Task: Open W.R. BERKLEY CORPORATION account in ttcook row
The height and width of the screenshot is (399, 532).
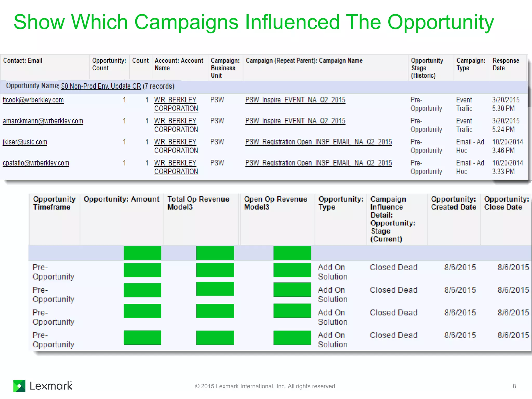Action: pos(176,104)
